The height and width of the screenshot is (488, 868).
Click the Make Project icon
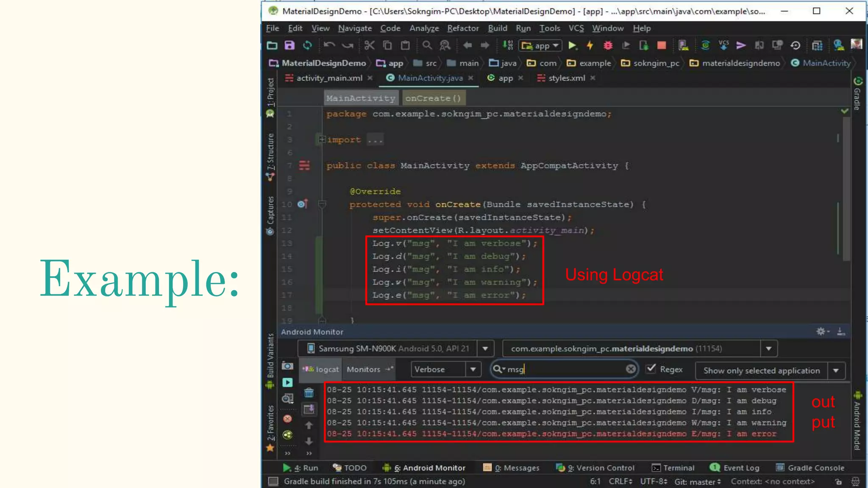pyautogui.click(x=508, y=45)
